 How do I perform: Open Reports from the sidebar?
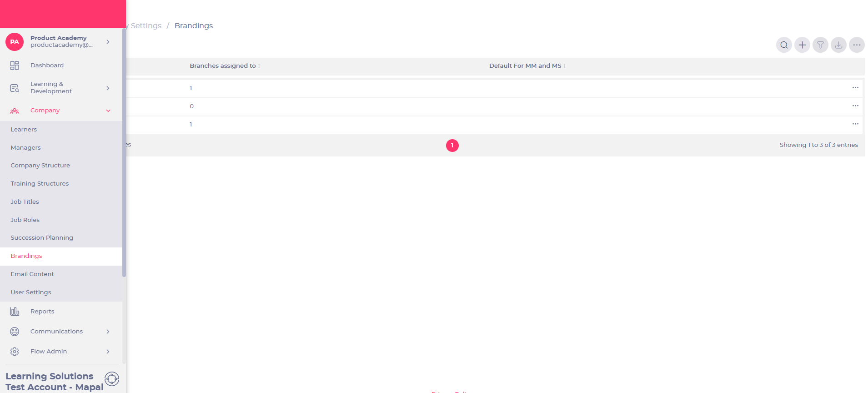tap(42, 312)
